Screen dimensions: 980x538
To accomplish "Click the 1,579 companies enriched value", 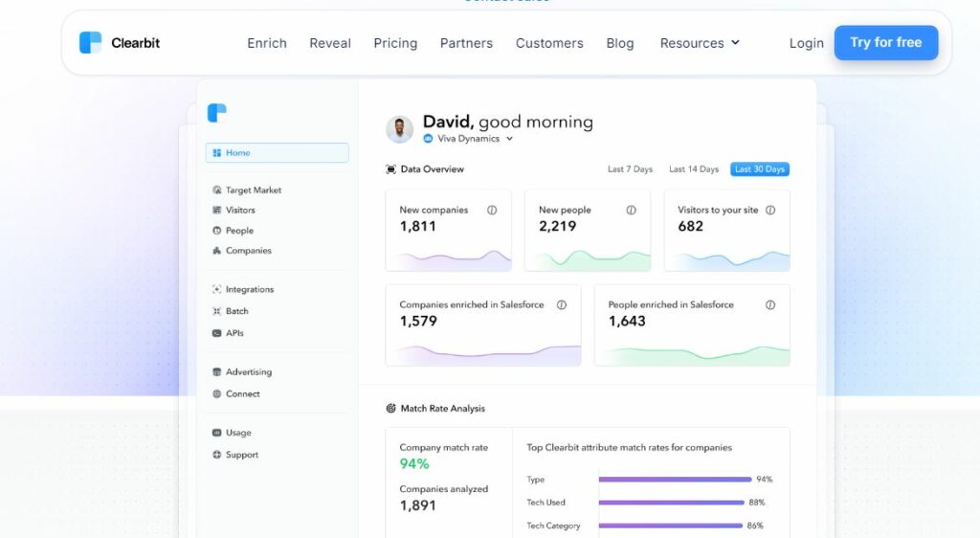I will pos(418,322).
